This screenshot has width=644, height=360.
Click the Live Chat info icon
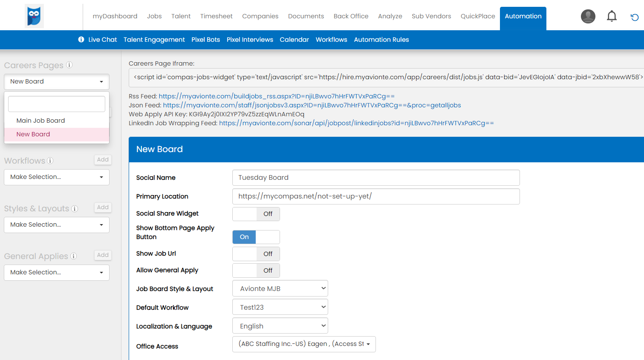(x=81, y=40)
